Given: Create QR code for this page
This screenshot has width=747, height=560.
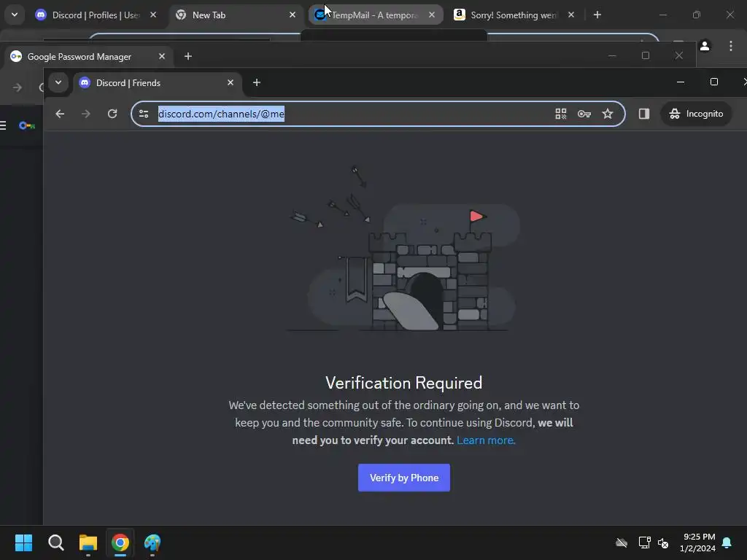Looking at the screenshot, I should [x=561, y=114].
